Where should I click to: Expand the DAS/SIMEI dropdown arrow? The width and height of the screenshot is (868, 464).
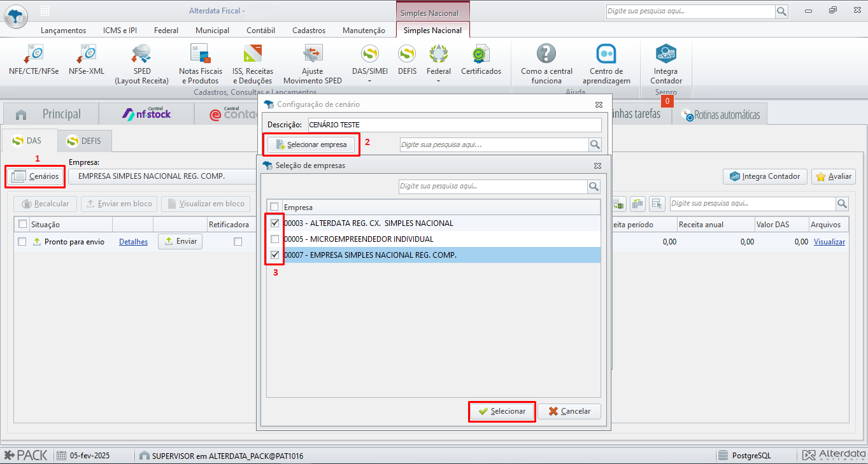(x=370, y=81)
